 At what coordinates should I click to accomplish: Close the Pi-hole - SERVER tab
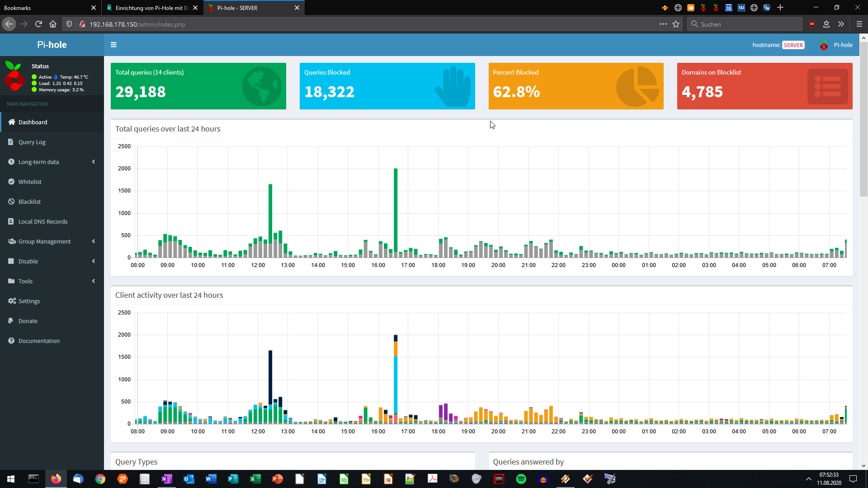(x=297, y=8)
